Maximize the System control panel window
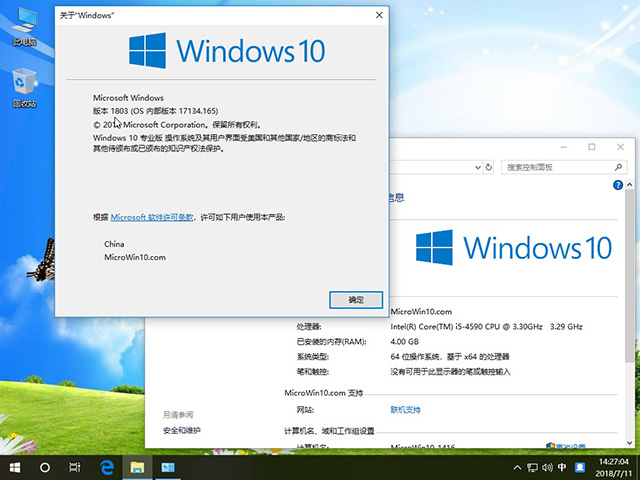The height and width of the screenshot is (480, 640). [x=592, y=147]
